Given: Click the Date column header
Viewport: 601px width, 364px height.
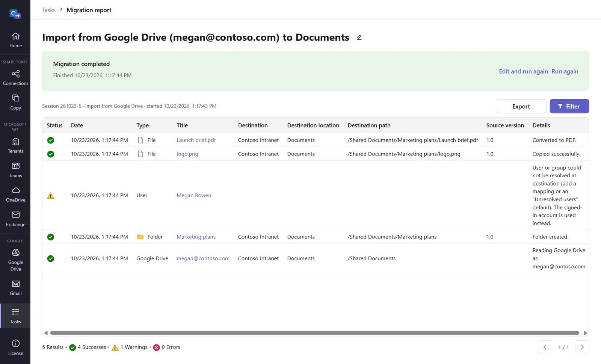Looking at the screenshot, I should point(77,125).
